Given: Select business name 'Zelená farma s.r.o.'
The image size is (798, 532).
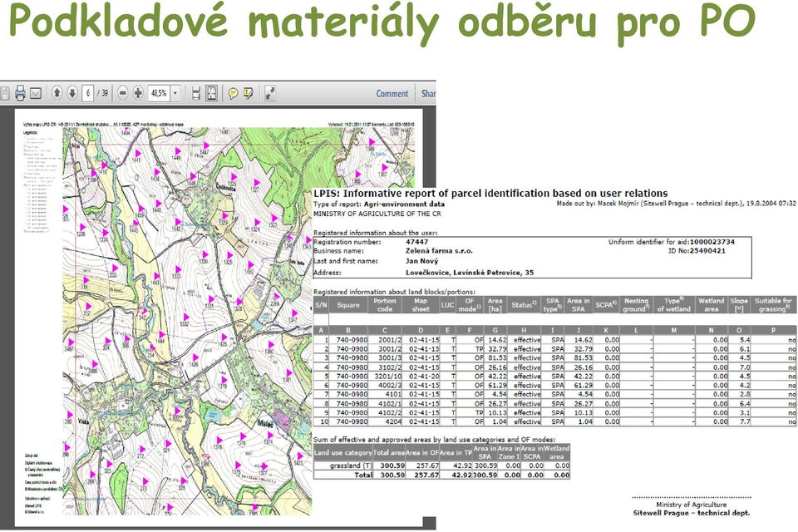Looking at the screenshot, I should pos(439,251).
